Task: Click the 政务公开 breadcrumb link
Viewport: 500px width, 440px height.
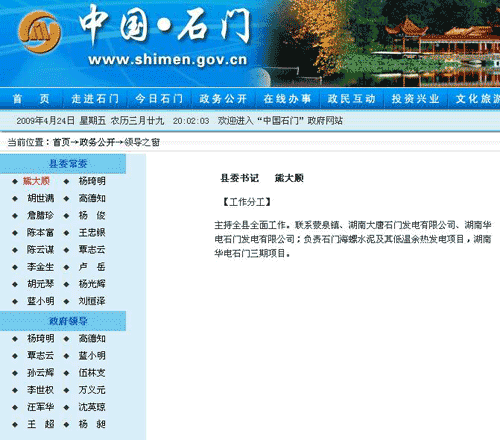Action: pyautogui.click(x=97, y=143)
